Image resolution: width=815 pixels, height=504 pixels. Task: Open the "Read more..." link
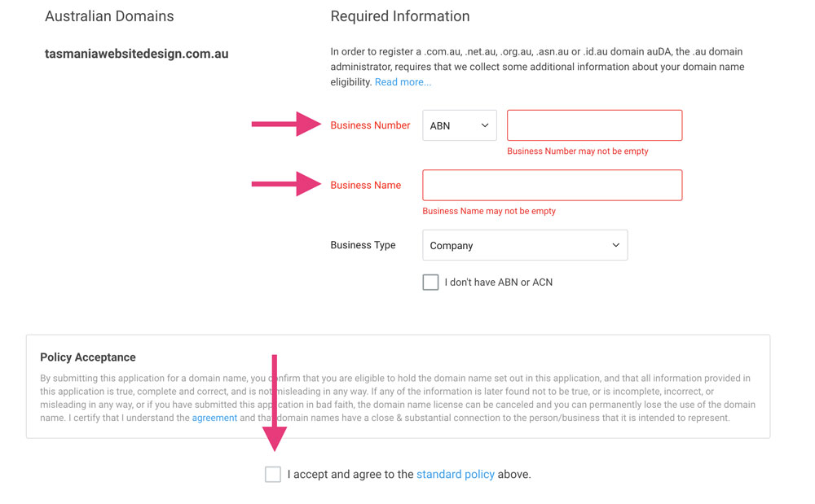(x=403, y=82)
